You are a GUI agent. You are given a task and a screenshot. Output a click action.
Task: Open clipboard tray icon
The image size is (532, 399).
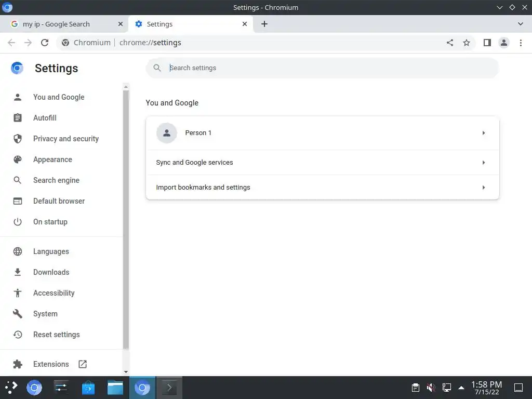click(x=415, y=388)
